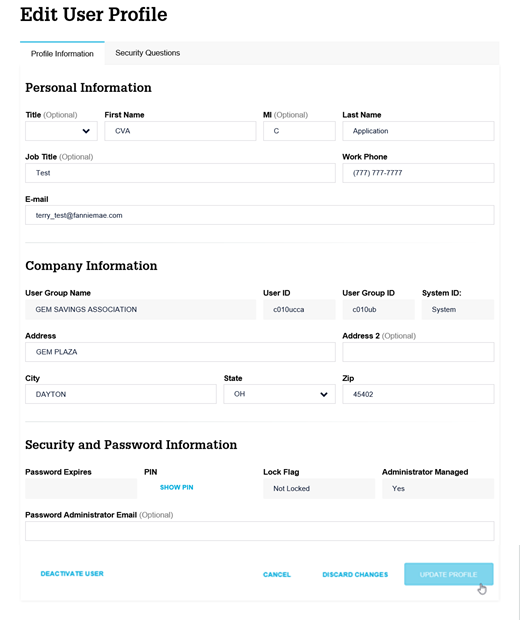Focus the First Name field containing CVA

(x=180, y=131)
